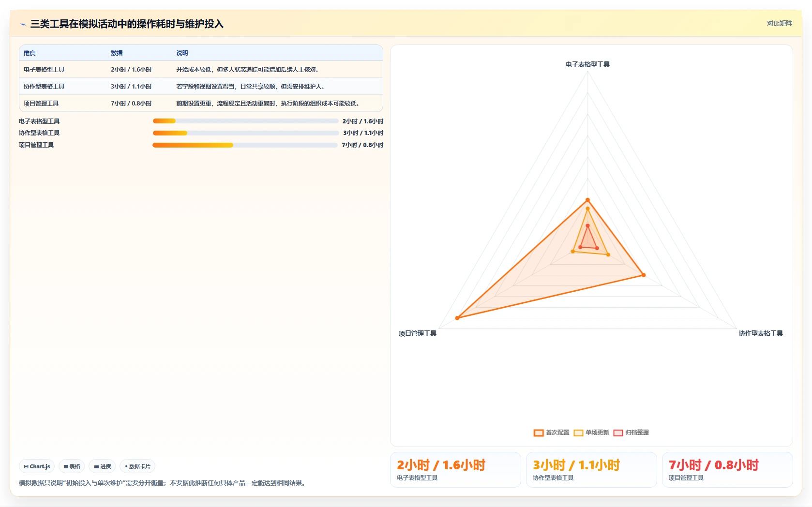The width and height of the screenshot is (812, 507).
Task: Click the description starting 前期设置更重
Action: point(269,104)
